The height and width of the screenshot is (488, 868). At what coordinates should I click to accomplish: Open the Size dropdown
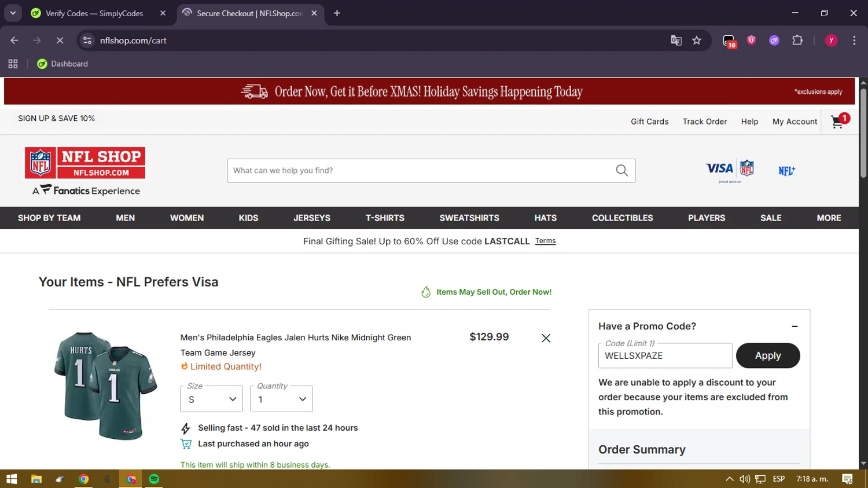point(212,399)
